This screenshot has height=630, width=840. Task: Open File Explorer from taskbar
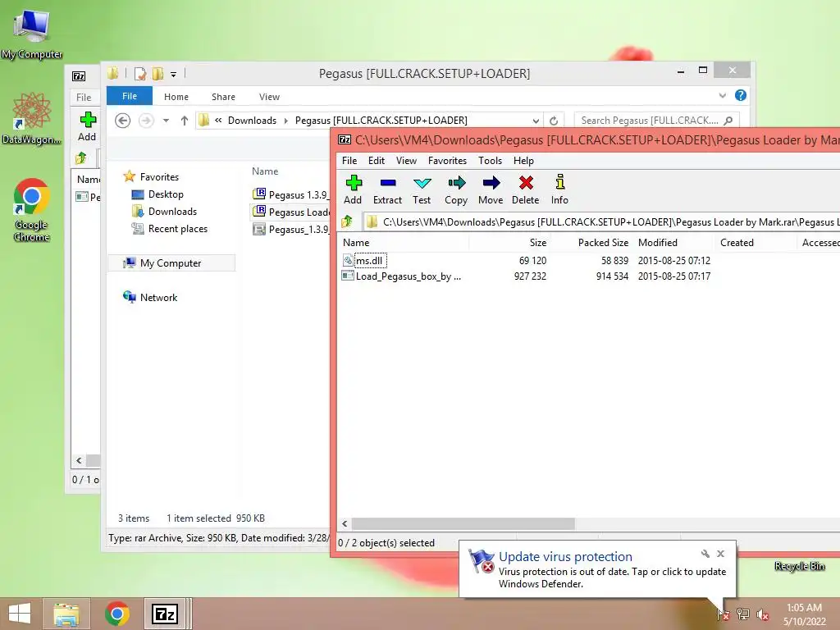pyautogui.click(x=66, y=614)
